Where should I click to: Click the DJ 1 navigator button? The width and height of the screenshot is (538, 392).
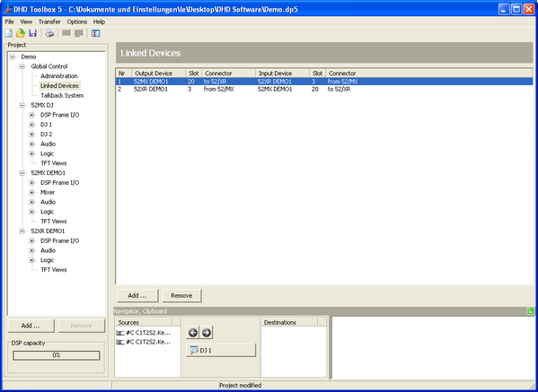coord(221,350)
